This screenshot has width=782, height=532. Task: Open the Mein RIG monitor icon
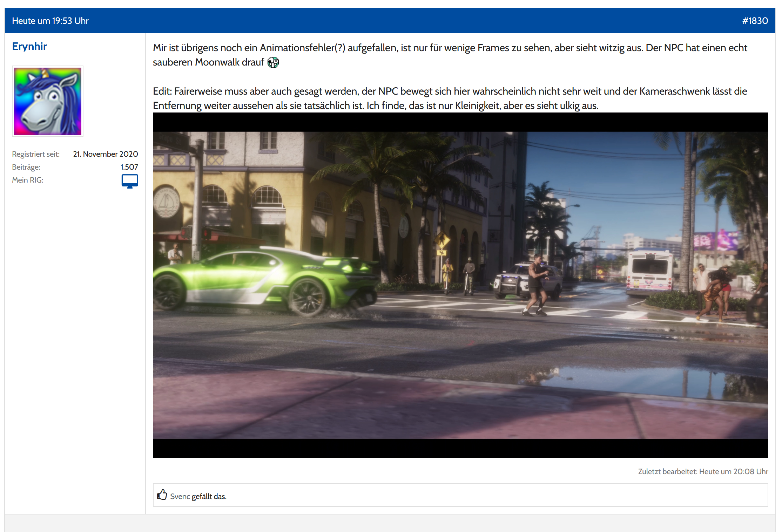130,181
